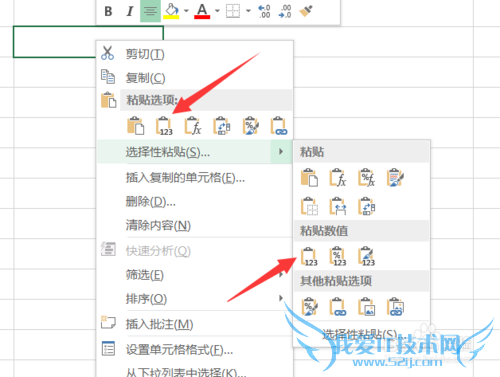Click scissors icon beside 剪切
The height and width of the screenshot is (377, 500).
107,53
